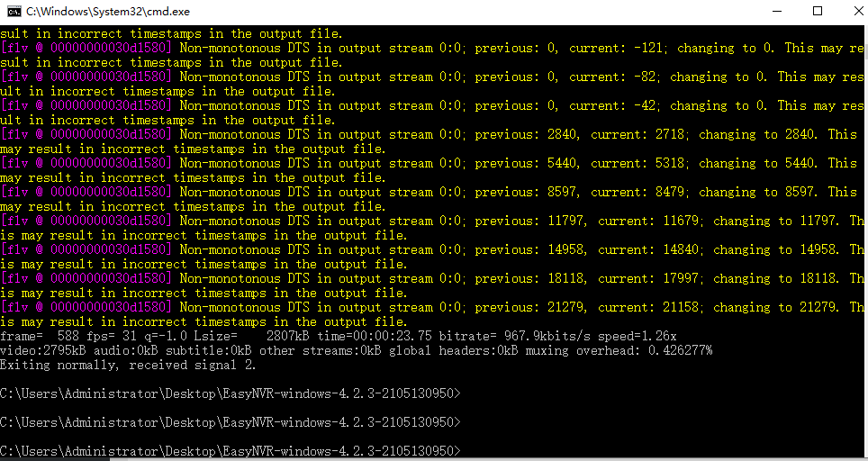The image size is (868, 461).
Task: Click the empty horizontal scrollbar track
Action: pos(497,459)
